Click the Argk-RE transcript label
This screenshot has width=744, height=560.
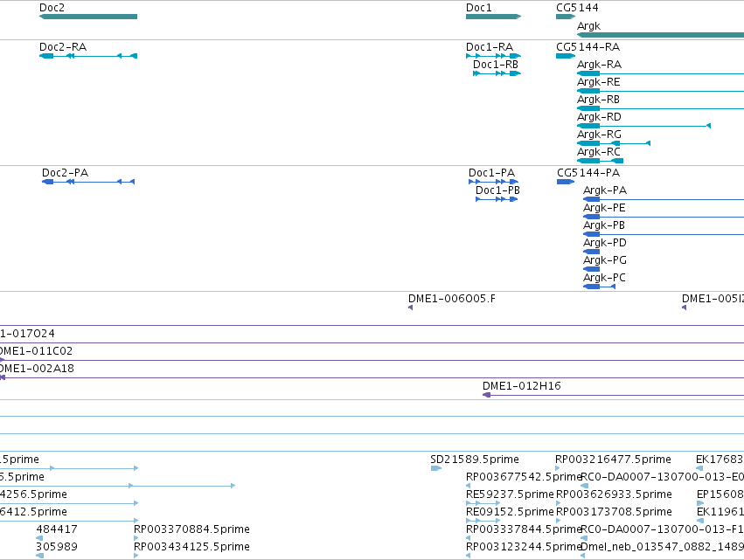[x=599, y=82]
